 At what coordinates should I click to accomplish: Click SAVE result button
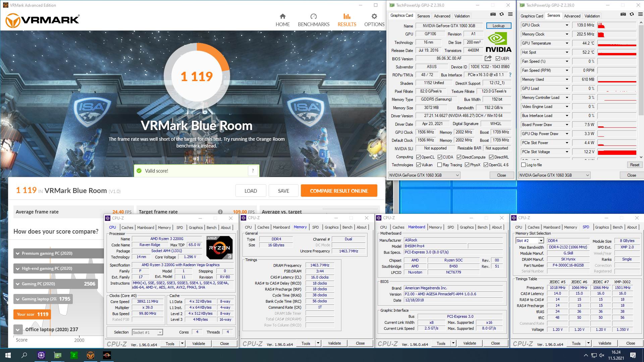(x=283, y=191)
